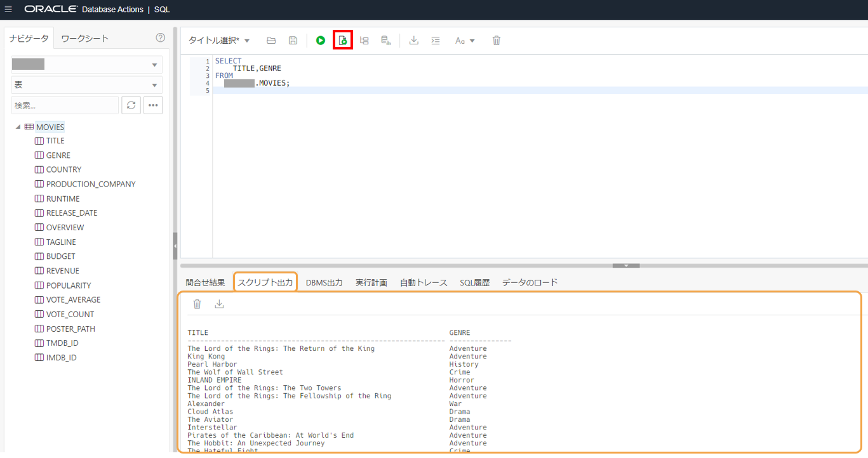Image resolution: width=868 pixels, height=458 pixels.
Task: Open the 表 object type dropdown
Action: tap(86, 84)
